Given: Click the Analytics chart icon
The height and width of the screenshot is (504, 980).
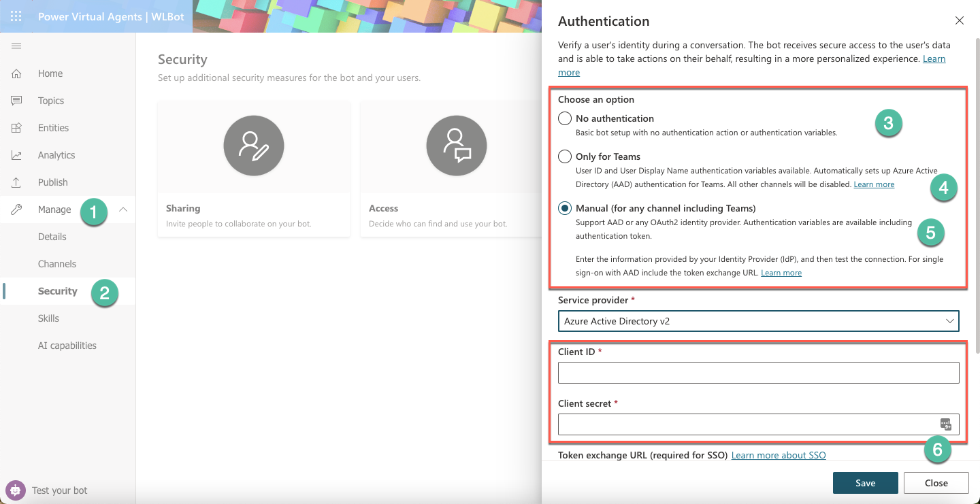Looking at the screenshot, I should 16,155.
